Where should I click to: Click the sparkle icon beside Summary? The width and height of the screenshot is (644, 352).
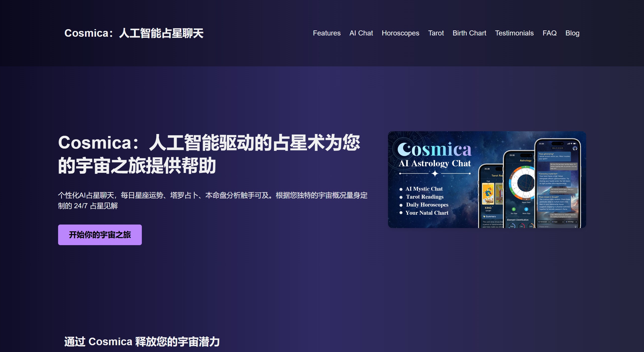tap(484, 216)
